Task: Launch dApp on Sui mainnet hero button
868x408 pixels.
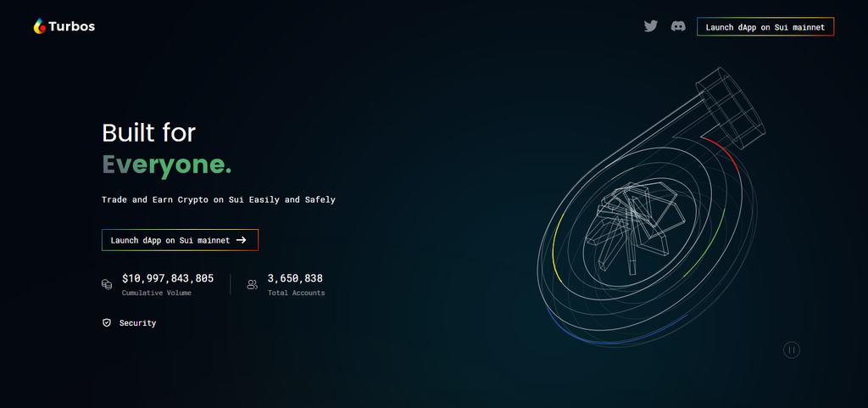Action: click(180, 240)
